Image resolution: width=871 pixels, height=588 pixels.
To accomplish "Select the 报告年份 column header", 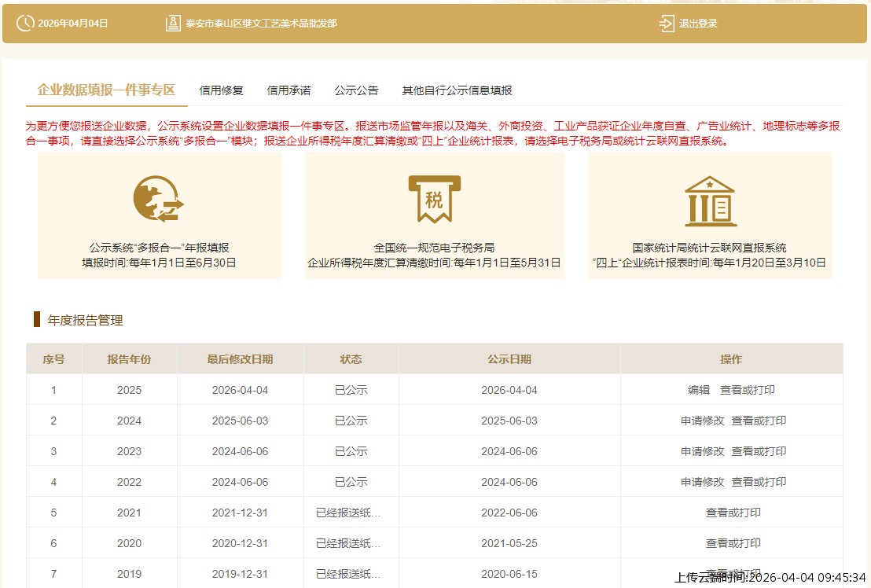I will click(128, 358).
